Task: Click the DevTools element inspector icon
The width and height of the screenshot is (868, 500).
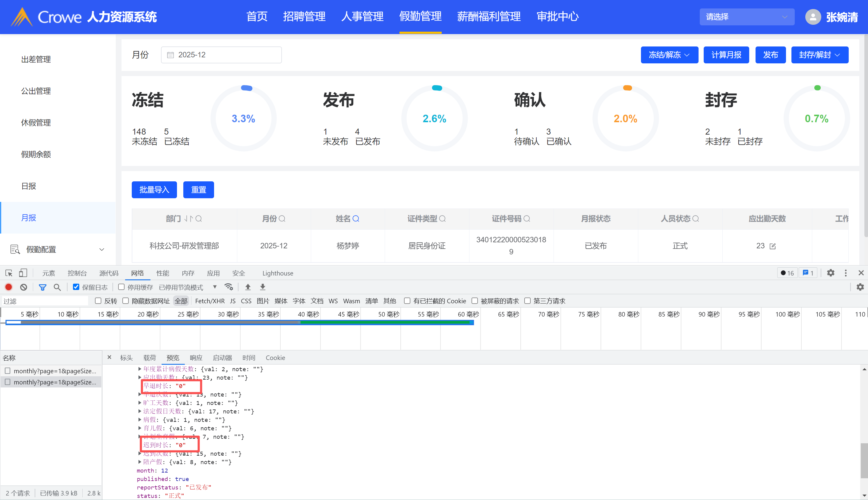Action: tap(9, 273)
